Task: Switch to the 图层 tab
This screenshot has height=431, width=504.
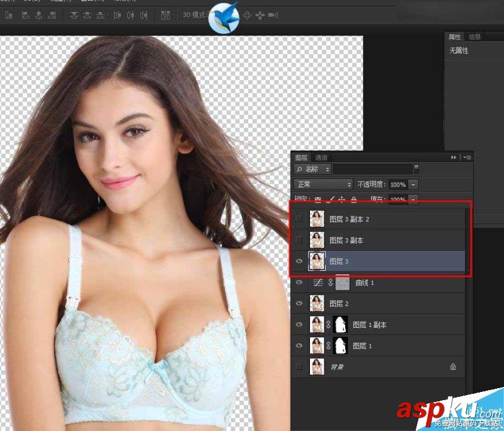Action: pyautogui.click(x=301, y=157)
